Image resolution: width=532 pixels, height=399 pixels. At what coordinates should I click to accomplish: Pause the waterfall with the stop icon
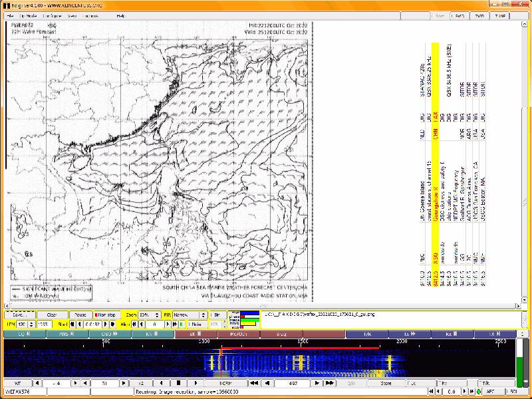[x=178, y=383]
